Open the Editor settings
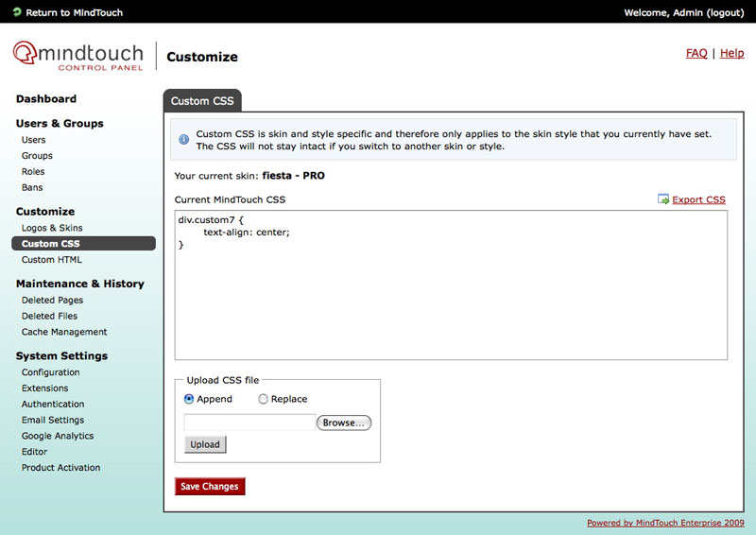The height and width of the screenshot is (535, 756). point(34,452)
